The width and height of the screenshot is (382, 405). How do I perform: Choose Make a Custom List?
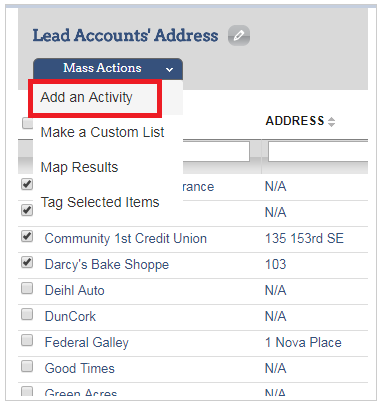[102, 132]
